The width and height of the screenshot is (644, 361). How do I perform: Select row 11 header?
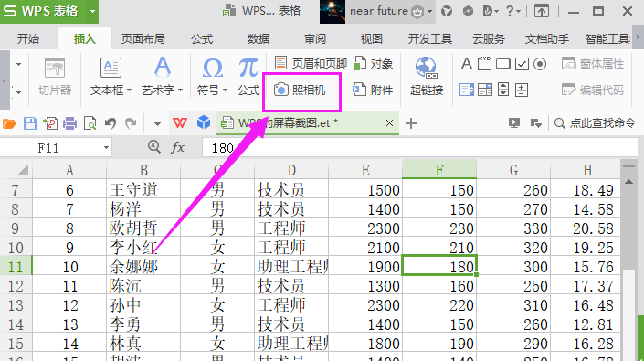(x=16, y=267)
